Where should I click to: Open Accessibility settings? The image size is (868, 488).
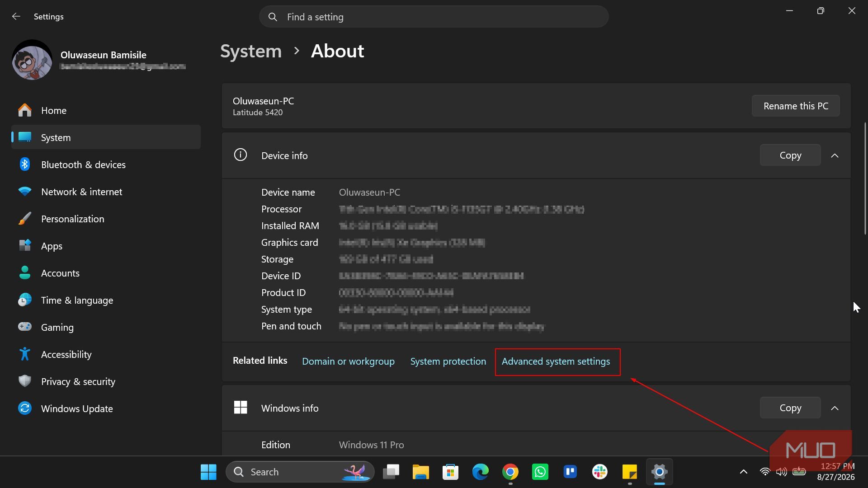[106, 354]
